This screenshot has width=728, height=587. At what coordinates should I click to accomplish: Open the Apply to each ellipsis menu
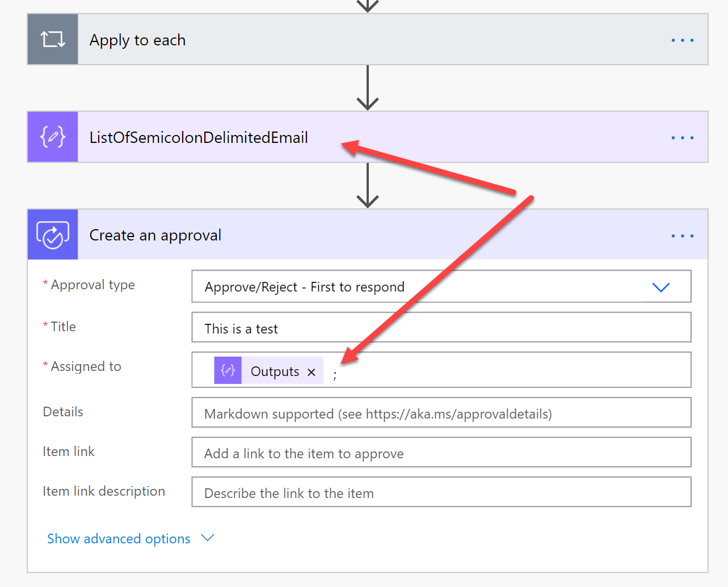(682, 40)
